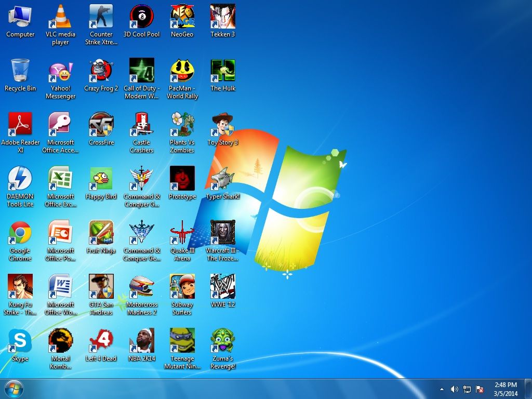Click the volume speaker tray icon
Viewport: 532px width, 399px height.
point(454,389)
